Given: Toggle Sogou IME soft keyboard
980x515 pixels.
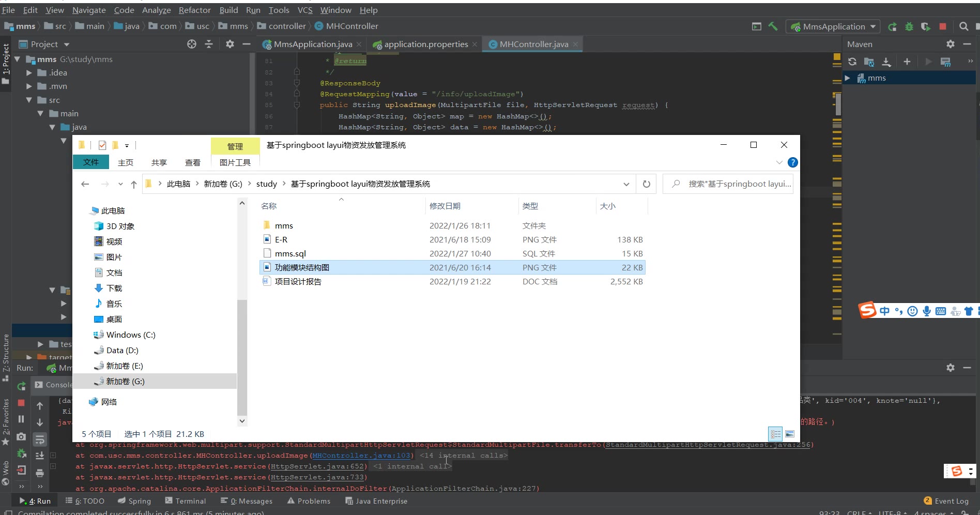Looking at the screenshot, I should 941,311.
